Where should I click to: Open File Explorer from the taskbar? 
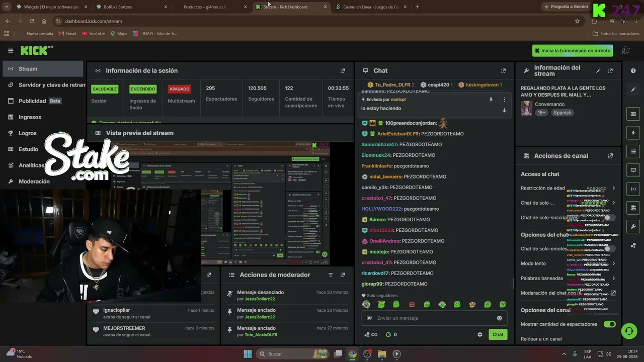[x=382, y=354]
